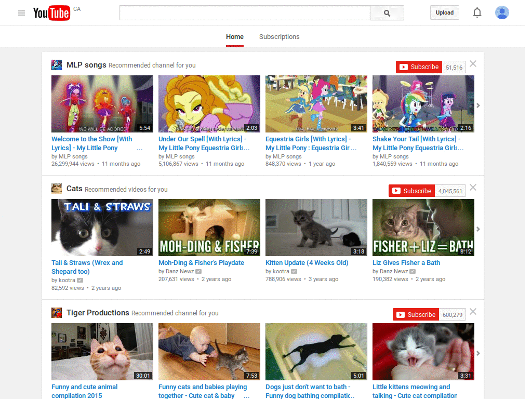Open Welcome to the Show video thumbnail

coord(102,104)
